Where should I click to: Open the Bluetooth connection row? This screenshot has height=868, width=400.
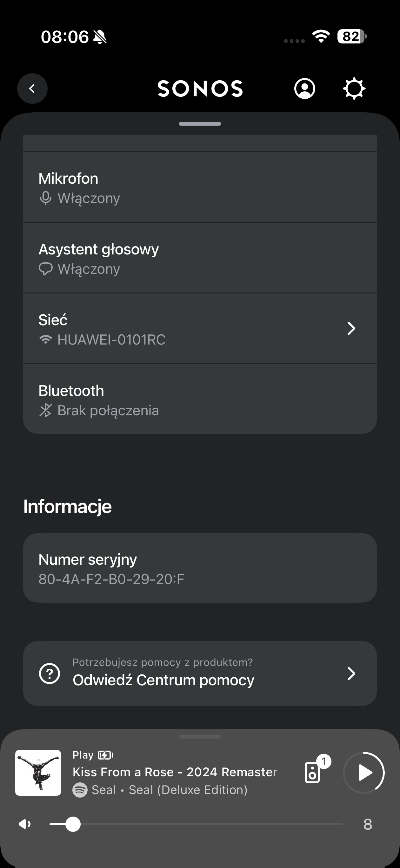coord(200,400)
